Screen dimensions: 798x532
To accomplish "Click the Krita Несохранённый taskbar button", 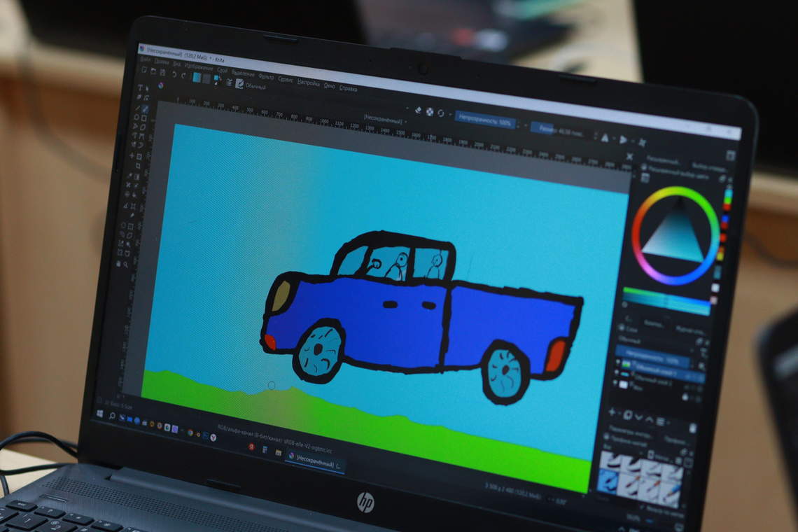I will point(314,461).
